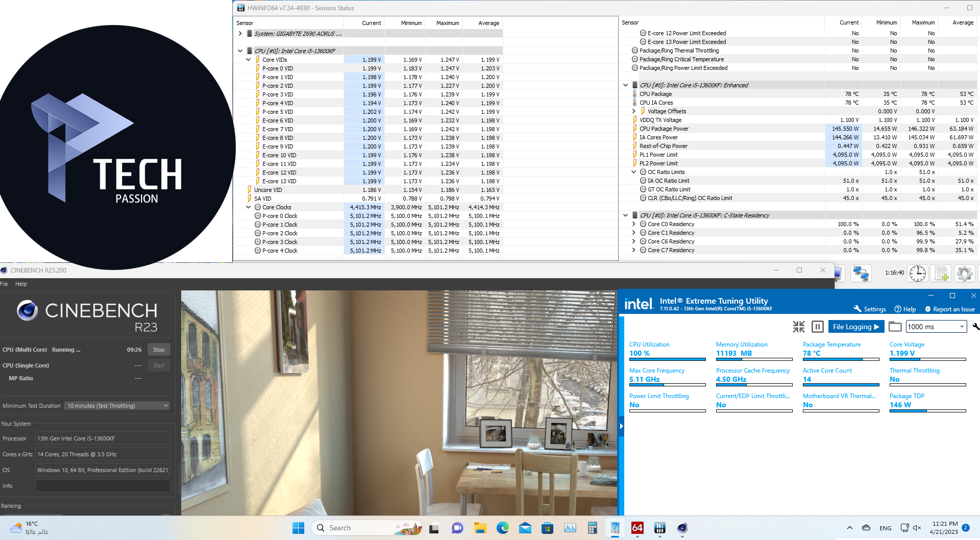This screenshot has width=980, height=540.
Task: Open HWiNFO64 from the taskbar
Action: point(637,528)
